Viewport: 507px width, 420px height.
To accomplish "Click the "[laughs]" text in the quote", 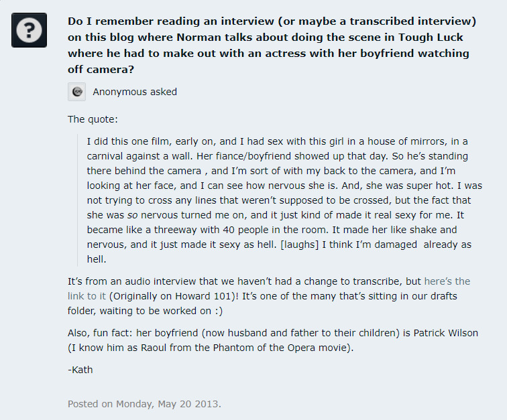I will [299, 244].
